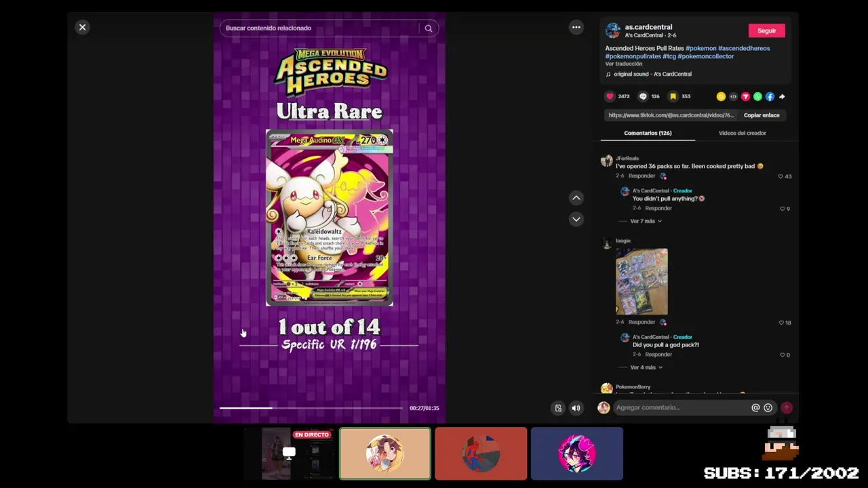Open as.cardcentral profile avatar

612,30
